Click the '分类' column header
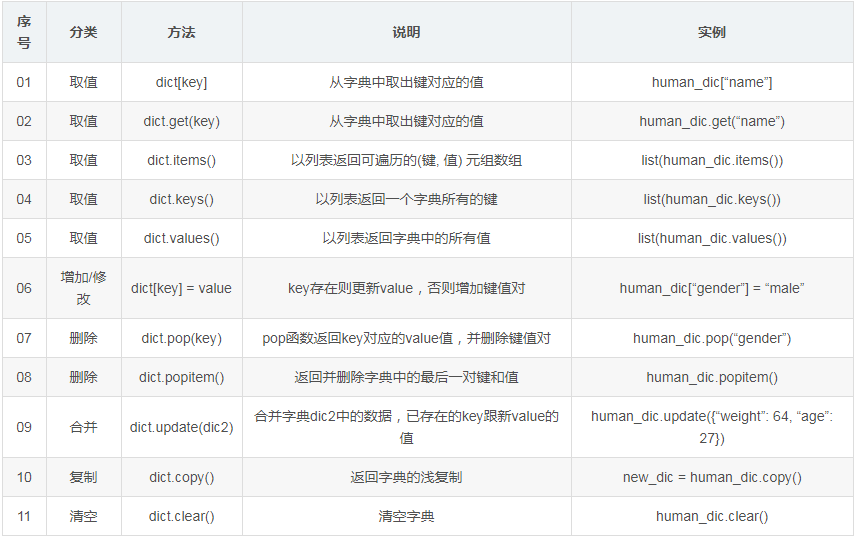Image resolution: width=856 pixels, height=540 pixels. click(x=84, y=32)
